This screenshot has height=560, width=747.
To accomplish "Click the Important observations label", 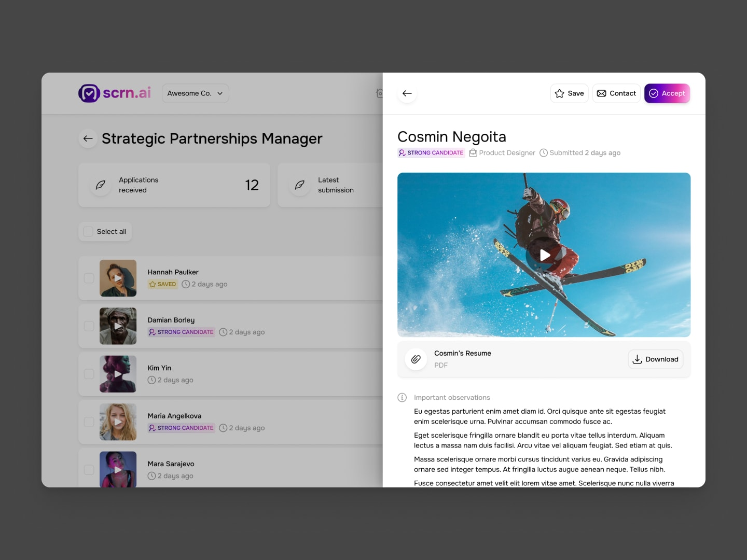I will tap(452, 398).
